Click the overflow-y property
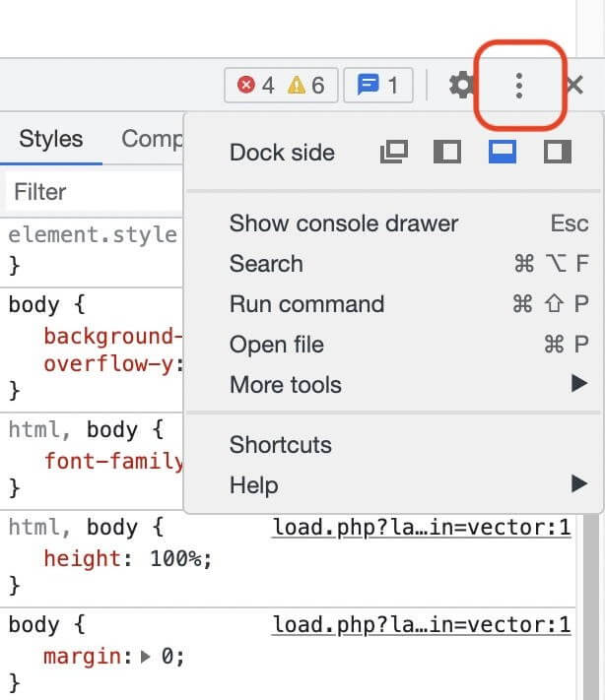This screenshot has width=605, height=700. point(107,364)
